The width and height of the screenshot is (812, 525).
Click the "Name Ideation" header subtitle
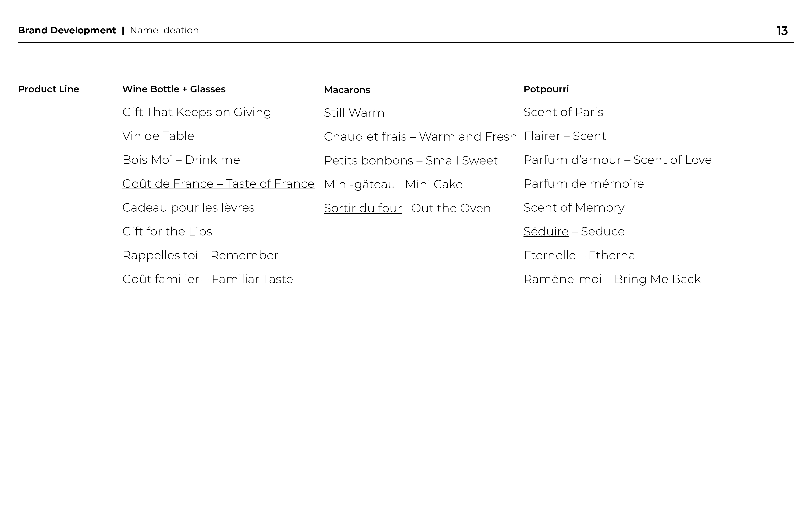click(164, 30)
